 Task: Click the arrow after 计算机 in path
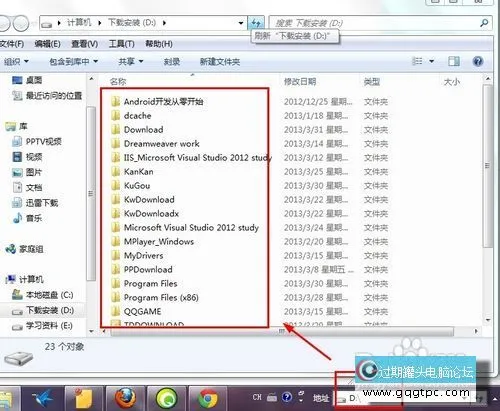(99, 23)
